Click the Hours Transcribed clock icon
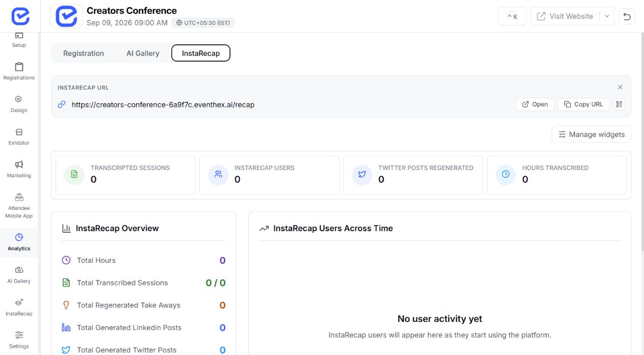Viewport: 644px width, 355px height. [x=506, y=174]
